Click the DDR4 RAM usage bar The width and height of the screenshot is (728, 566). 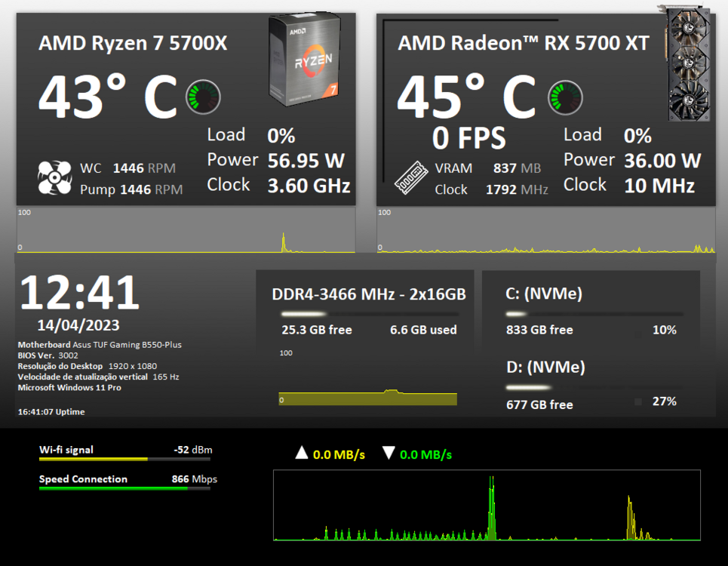coord(367,314)
